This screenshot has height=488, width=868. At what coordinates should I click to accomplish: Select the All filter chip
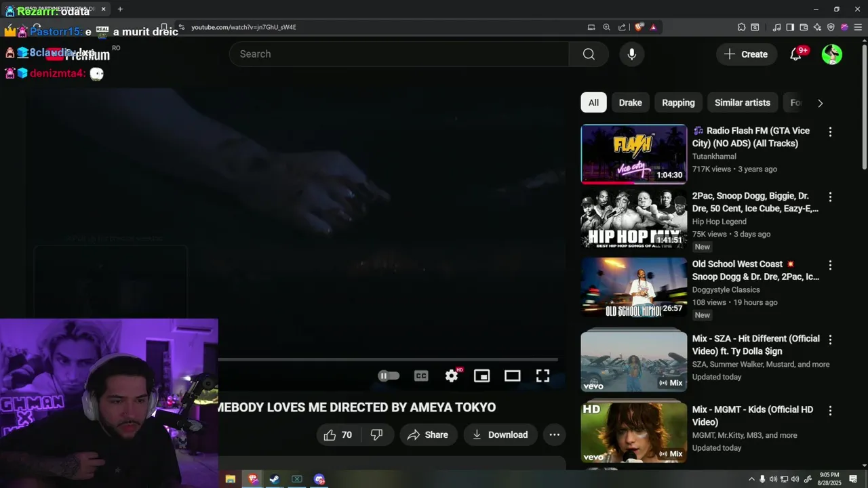pyautogui.click(x=593, y=102)
